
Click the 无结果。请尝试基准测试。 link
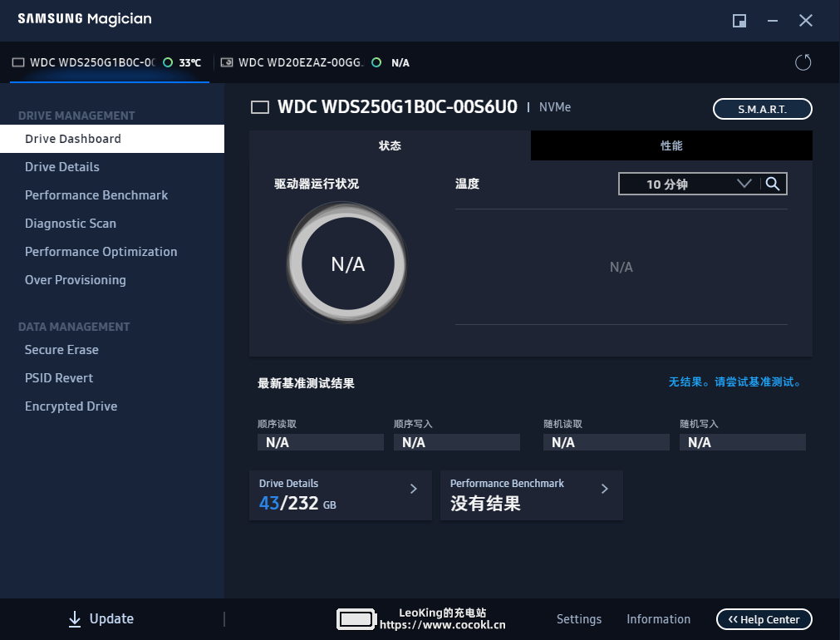734,382
